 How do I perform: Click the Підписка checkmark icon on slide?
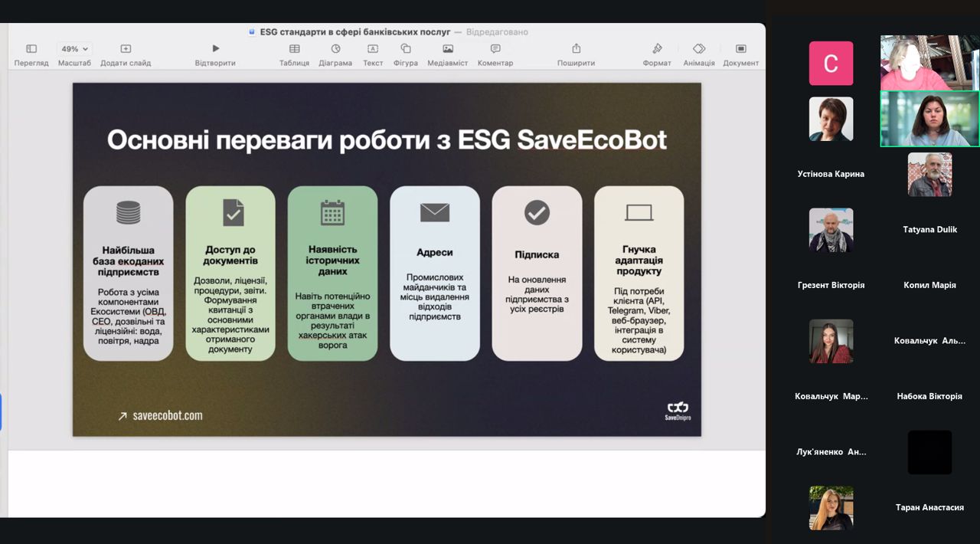(537, 212)
